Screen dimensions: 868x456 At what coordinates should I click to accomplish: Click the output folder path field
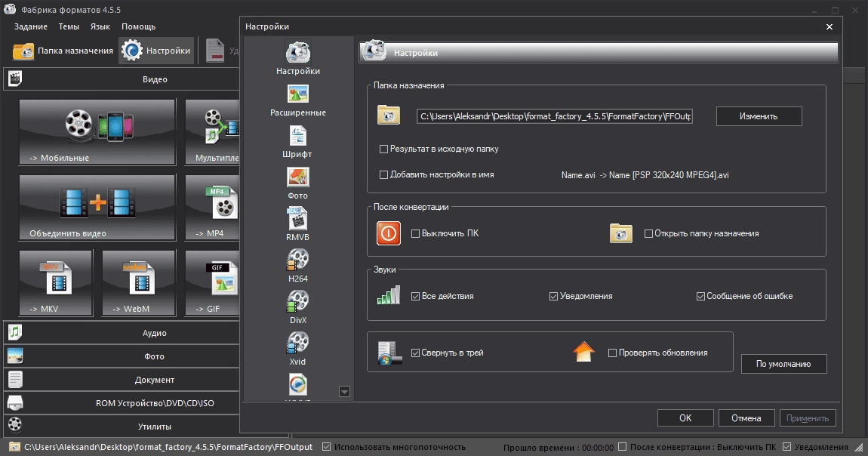[x=555, y=116]
